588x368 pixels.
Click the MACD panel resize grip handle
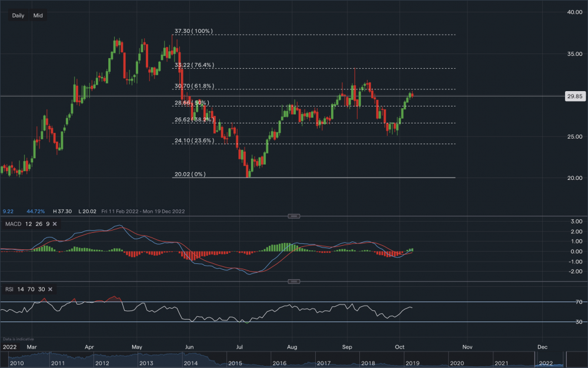(293, 216)
